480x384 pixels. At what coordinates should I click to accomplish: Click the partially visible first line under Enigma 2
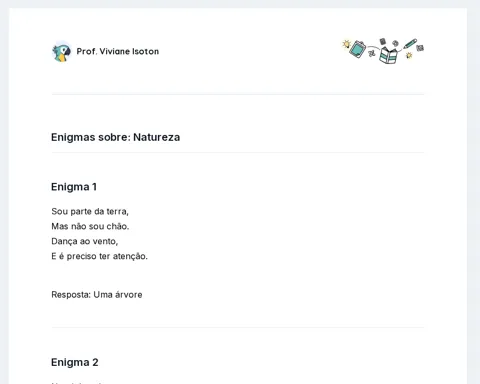tap(77, 383)
